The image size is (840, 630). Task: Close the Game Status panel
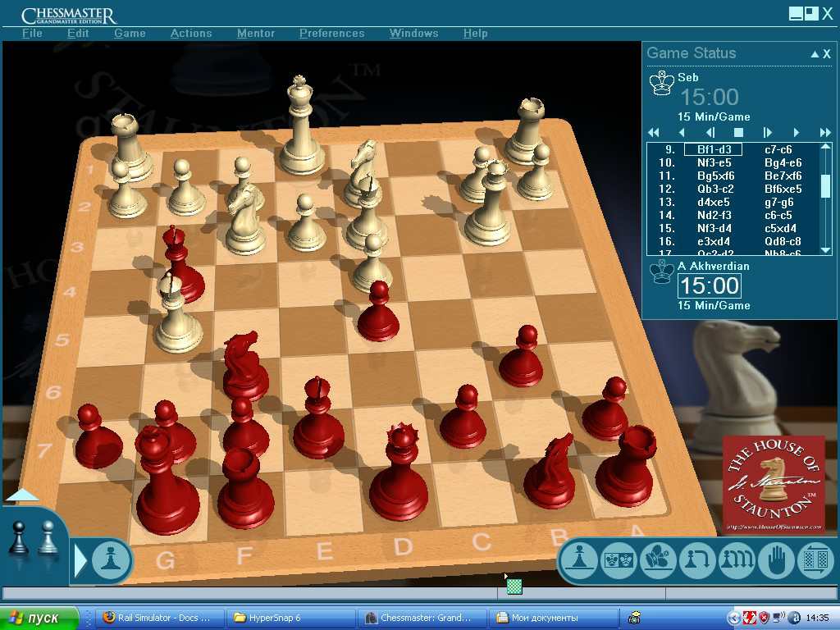[x=827, y=53]
